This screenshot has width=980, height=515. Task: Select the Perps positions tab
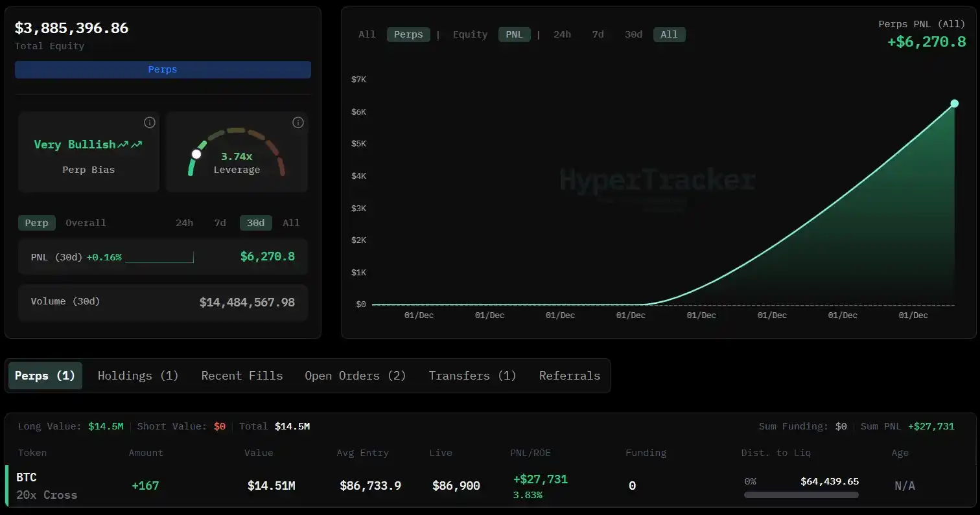click(x=45, y=375)
